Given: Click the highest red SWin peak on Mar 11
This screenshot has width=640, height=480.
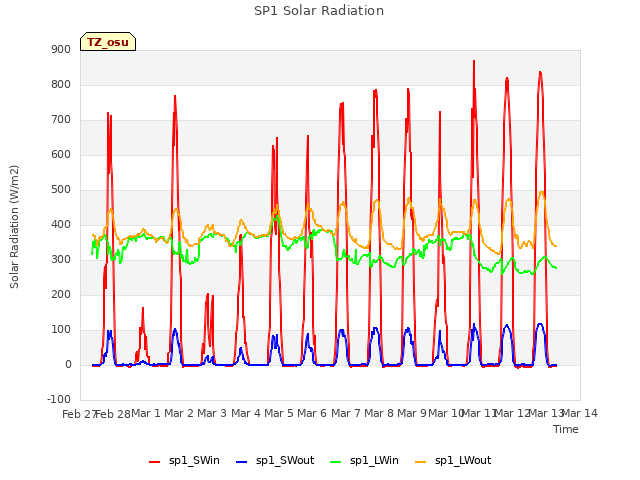Looking at the screenshot, I should tap(474, 61).
